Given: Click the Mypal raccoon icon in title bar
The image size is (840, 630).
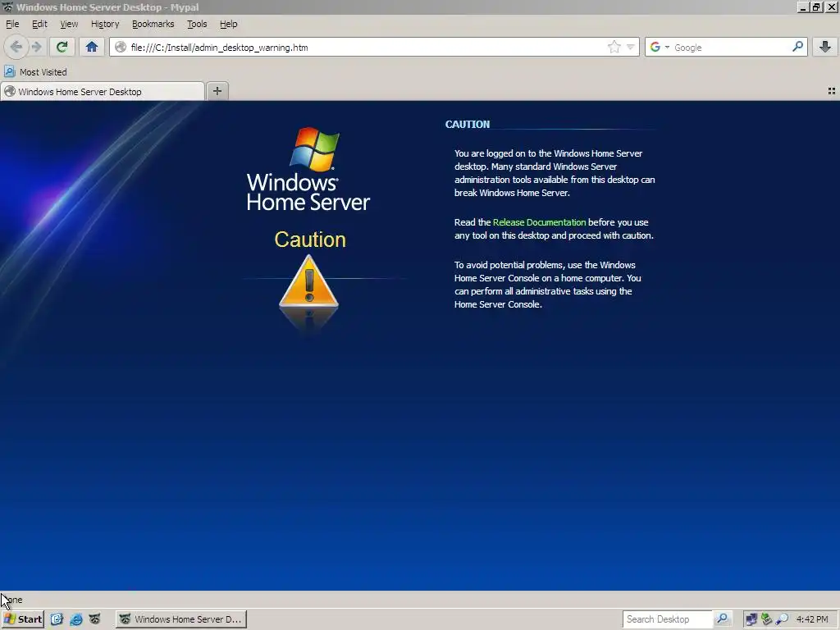Looking at the screenshot, I should pyautogui.click(x=7, y=7).
